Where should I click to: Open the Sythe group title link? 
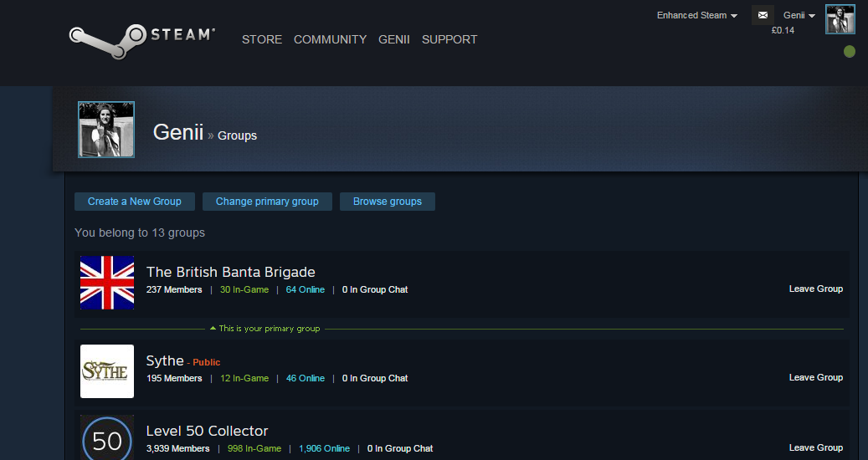[x=165, y=360]
